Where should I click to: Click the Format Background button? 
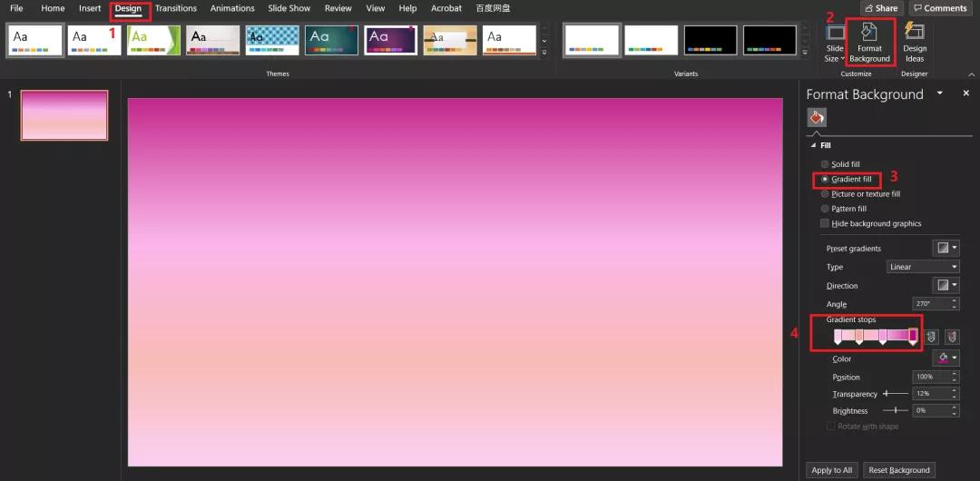pyautogui.click(x=869, y=43)
